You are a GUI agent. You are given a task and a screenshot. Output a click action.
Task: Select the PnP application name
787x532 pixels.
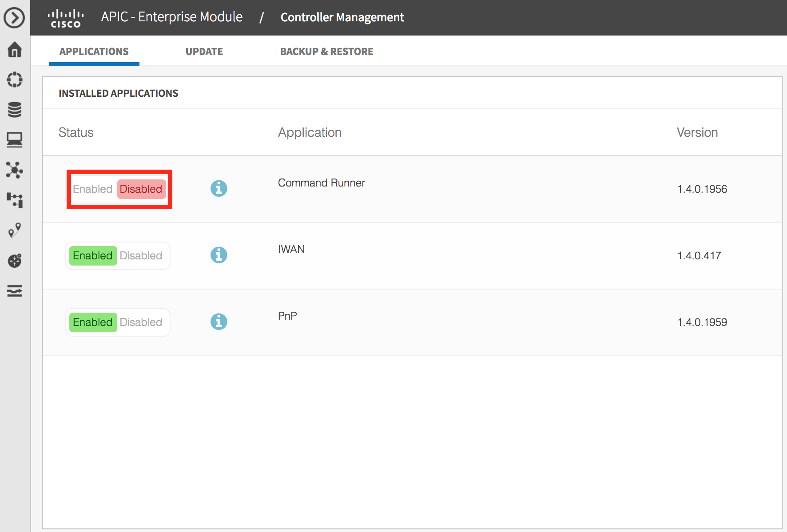point(287,316)
